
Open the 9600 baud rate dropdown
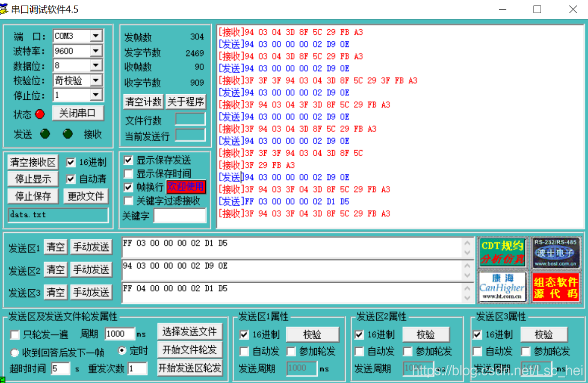[96, 50]
